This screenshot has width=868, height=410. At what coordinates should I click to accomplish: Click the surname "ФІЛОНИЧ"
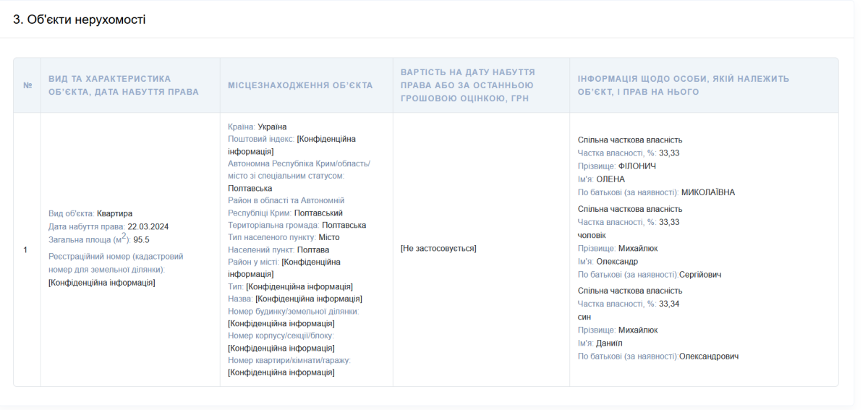[x=637, y=166]
